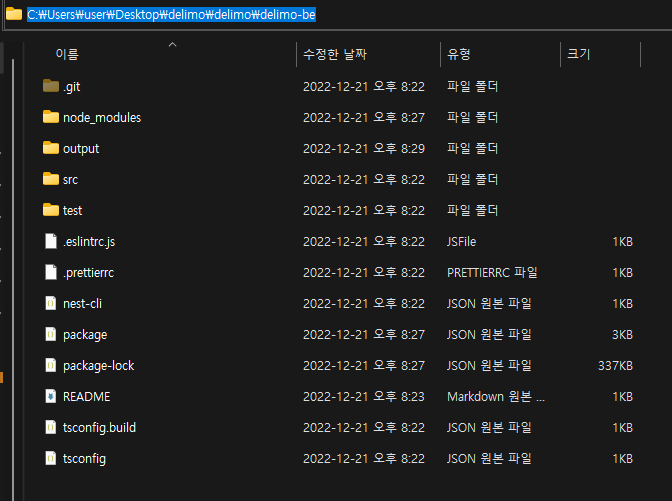The width and height of the screenshot is (672, 501).
Task: Select the package file name
Action: [x=85, y=335]
